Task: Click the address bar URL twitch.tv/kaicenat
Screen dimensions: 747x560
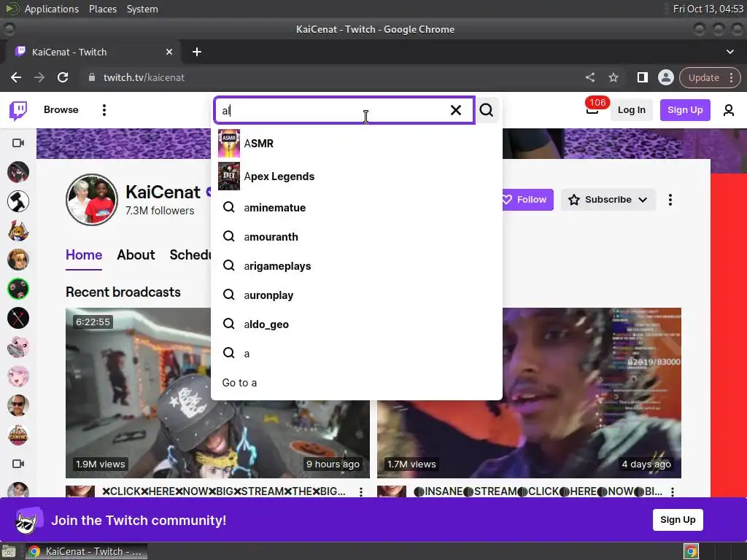Action: click(144, 77)
